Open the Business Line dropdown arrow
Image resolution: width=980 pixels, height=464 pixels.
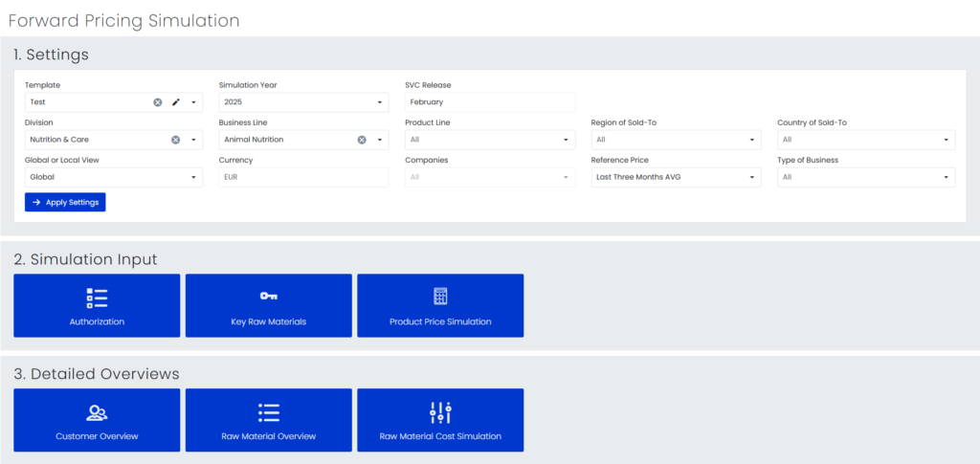[379, 140]
